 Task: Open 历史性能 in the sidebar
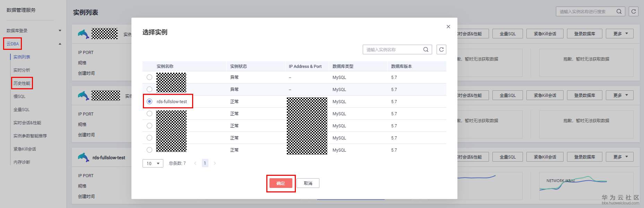22,83
